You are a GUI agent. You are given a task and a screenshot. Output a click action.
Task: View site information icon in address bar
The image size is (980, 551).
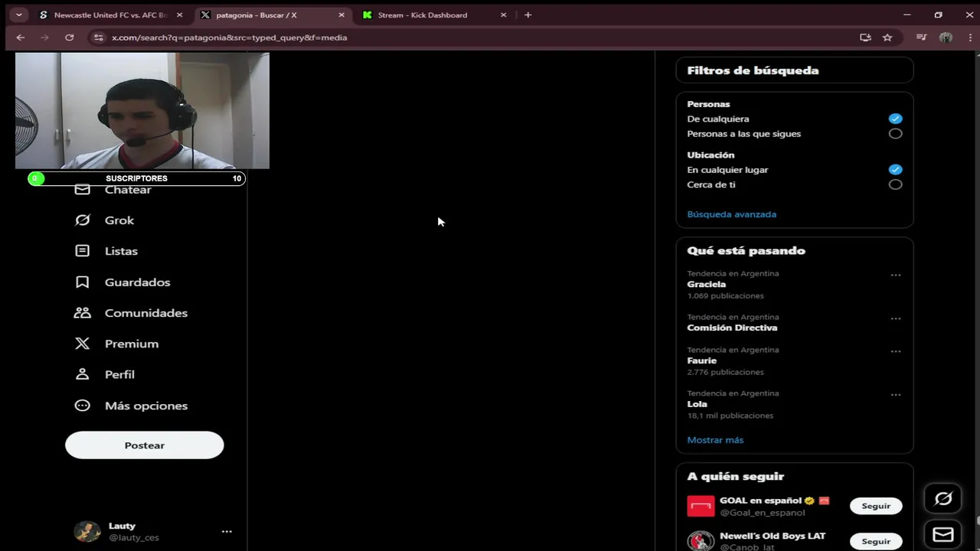click(97, 37)
